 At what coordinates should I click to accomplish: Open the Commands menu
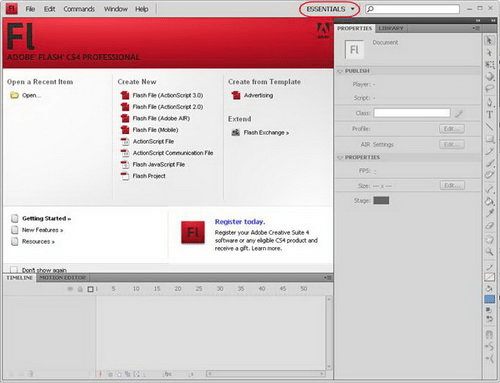[x=79, y=9]
